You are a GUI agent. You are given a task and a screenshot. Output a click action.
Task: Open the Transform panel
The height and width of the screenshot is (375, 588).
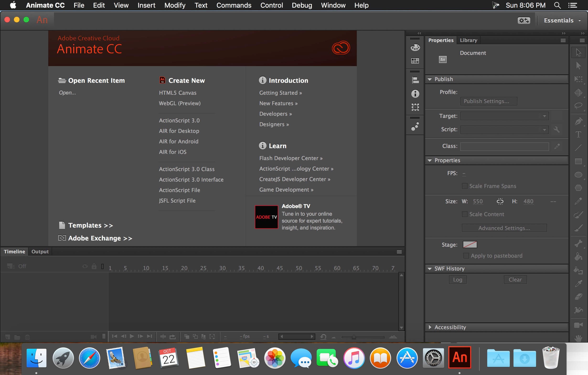point(415,107)
